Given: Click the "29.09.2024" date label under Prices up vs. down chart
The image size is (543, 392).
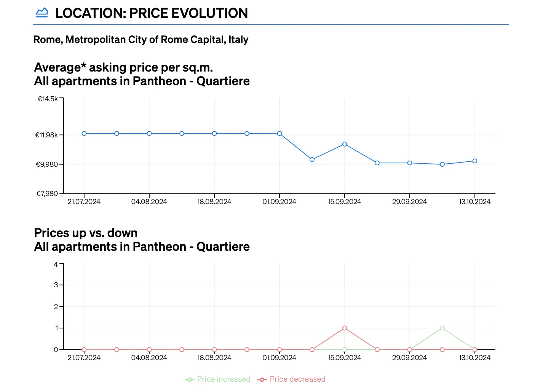Looking at the screenshot, I should [410, 358].
